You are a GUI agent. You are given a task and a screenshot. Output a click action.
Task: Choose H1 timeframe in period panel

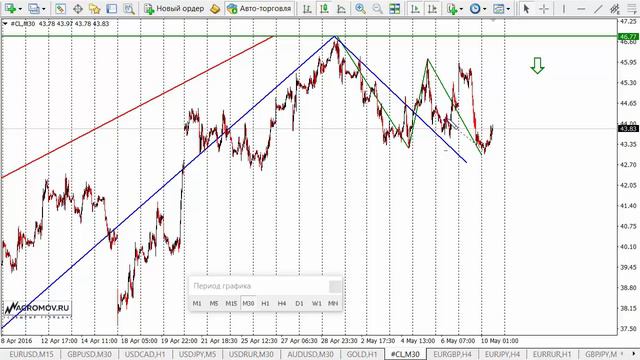pyautogui.click(x=265, y=303)
